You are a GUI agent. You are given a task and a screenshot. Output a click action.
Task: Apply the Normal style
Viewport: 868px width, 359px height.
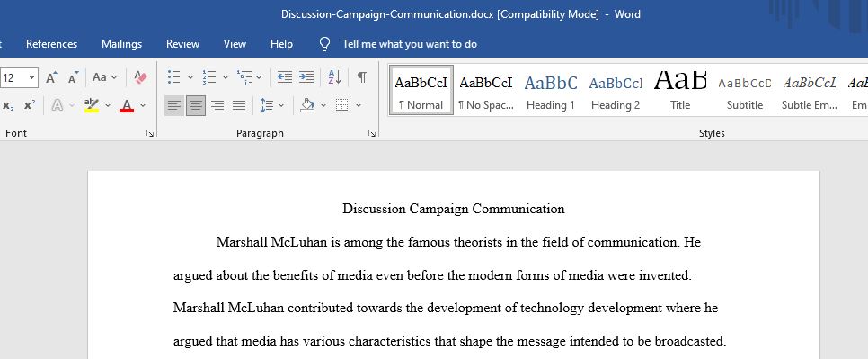coord(421,90)
